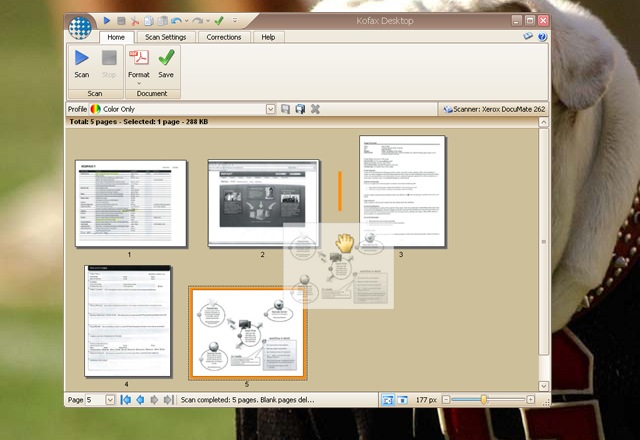Click the Redo arrow icon
Image resolution: width=640 pixels, height=440 pixels.
[198, 20]
